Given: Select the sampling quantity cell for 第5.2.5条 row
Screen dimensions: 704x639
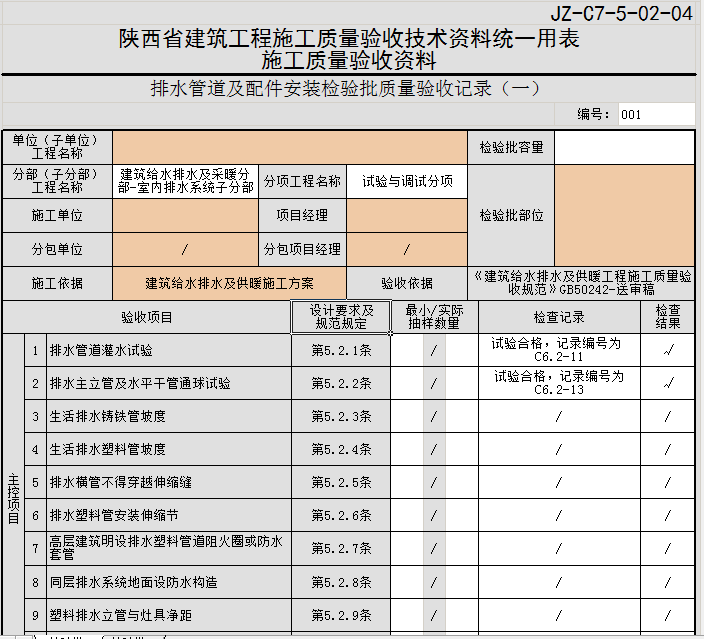Looking at the screenshot, I should (x=434, y=482).
